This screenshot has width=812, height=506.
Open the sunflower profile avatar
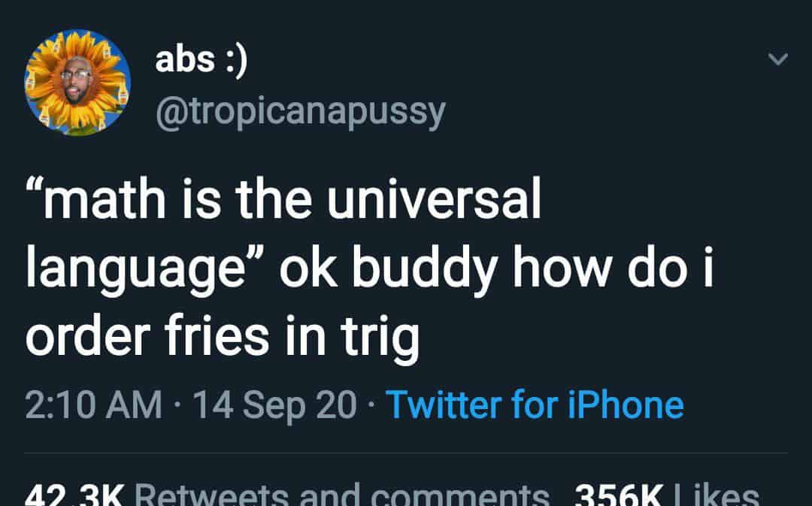(x=77, y=83)
